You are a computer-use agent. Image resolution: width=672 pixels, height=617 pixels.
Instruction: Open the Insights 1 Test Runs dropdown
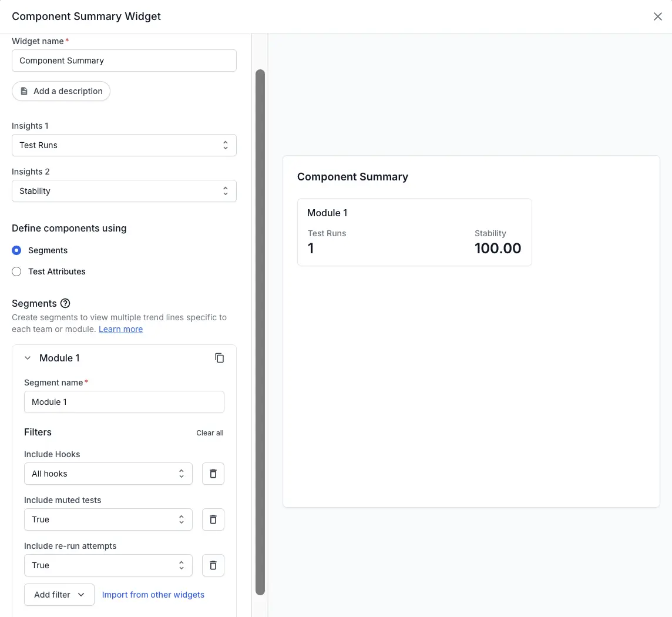(x=124, y=145)
